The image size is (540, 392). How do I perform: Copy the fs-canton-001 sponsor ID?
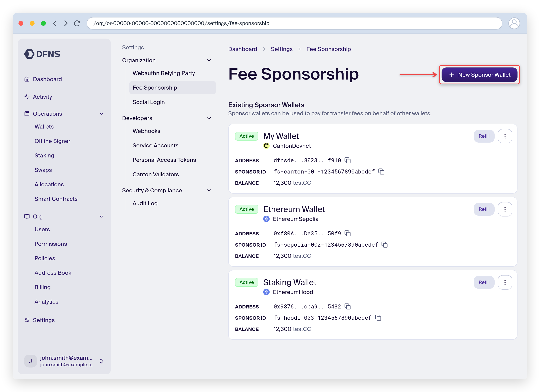[x=381, y=171]
